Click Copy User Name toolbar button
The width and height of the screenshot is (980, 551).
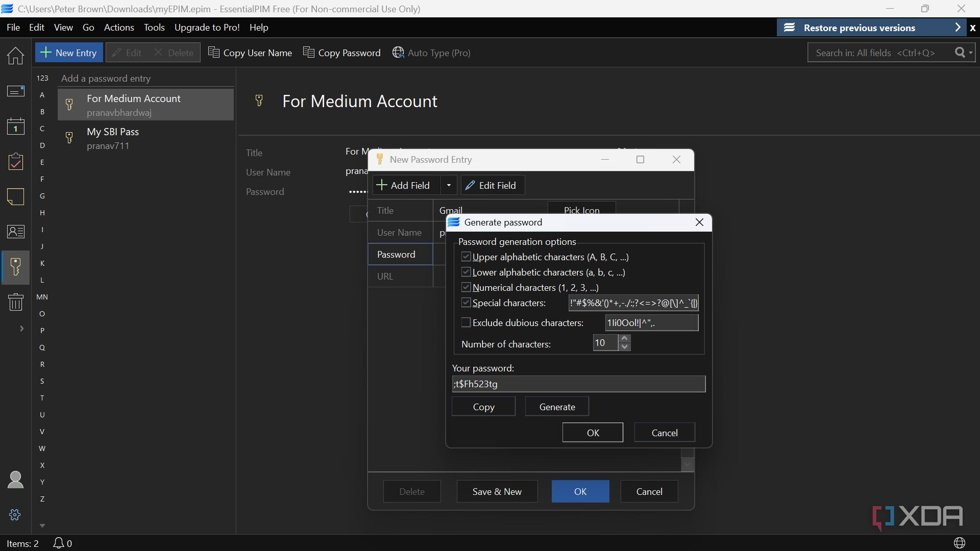pos(250,53)
